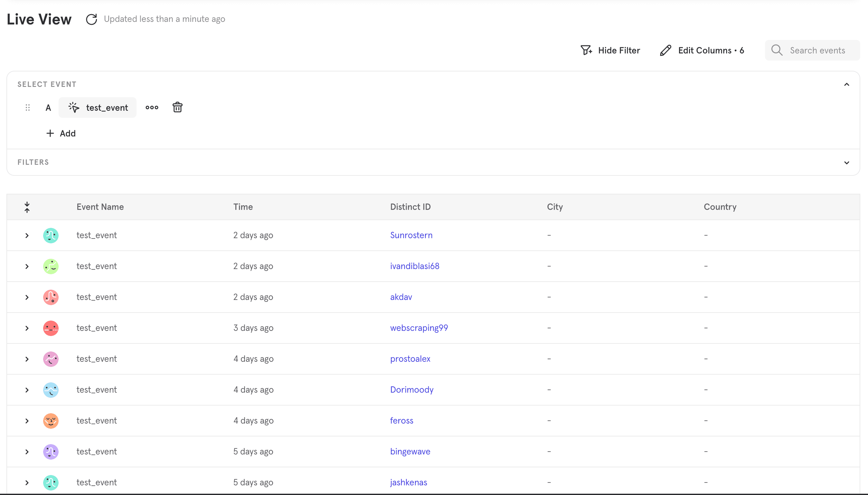868x495 pixels.
Task: Expand the bingewave event row
Action: click(x=27, y=452)
